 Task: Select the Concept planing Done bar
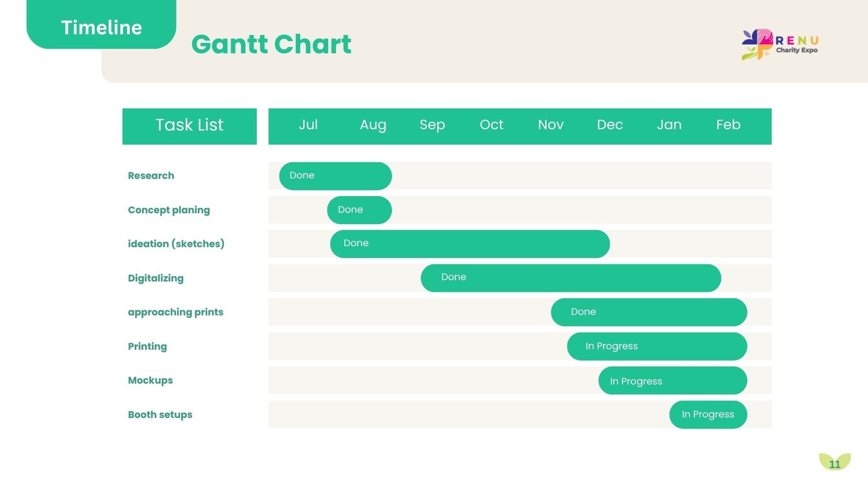pyautogui.click(x=359, y=210)
